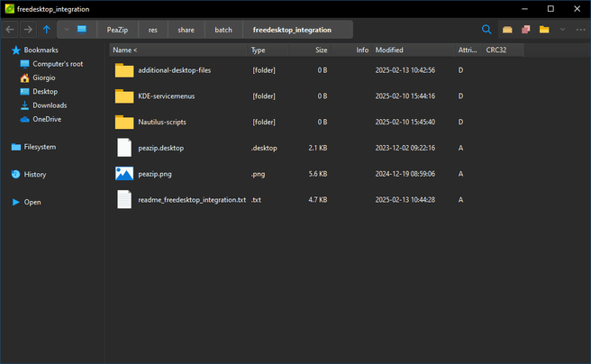Sort by Modified column header
Screen dimensions: 591x364
(414, 50)
